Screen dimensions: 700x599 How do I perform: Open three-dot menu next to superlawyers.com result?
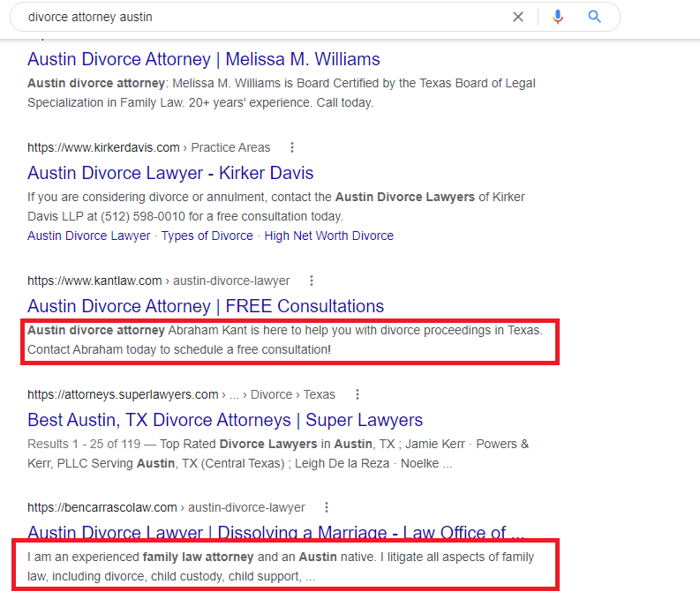point(358,394)
